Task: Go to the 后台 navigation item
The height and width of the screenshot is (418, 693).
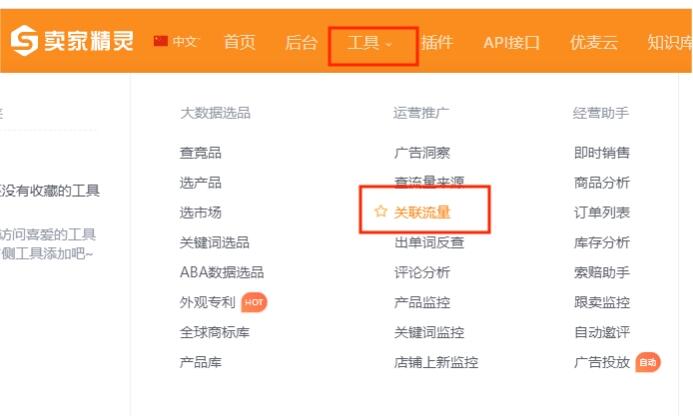Action: [x=301, y=43]
